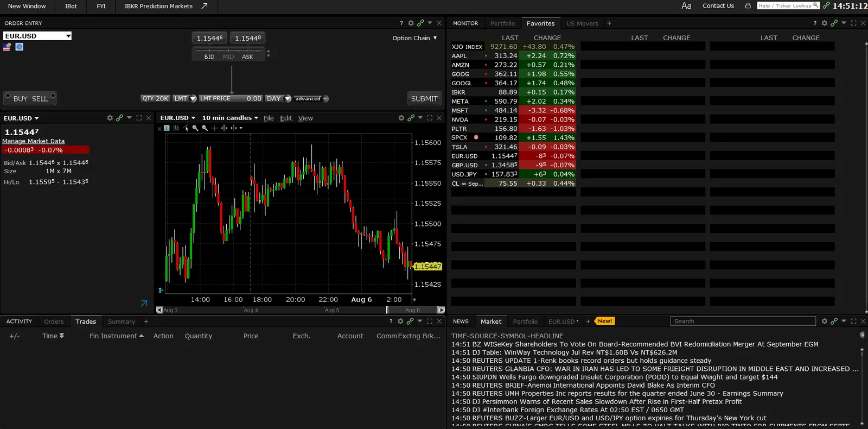Open Monitor panel dropdown arrow
868x429 pixels.
click(x=844, y=23)
